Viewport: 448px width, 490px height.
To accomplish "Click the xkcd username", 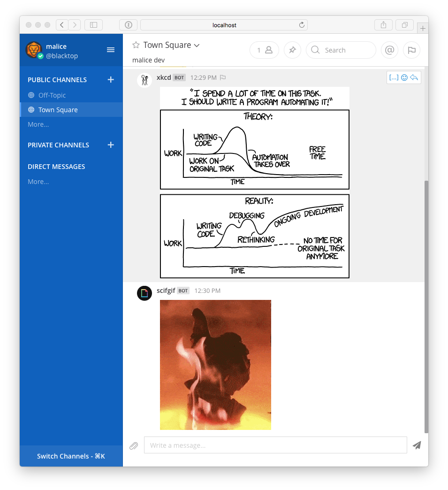I will (x=164, y=77).
